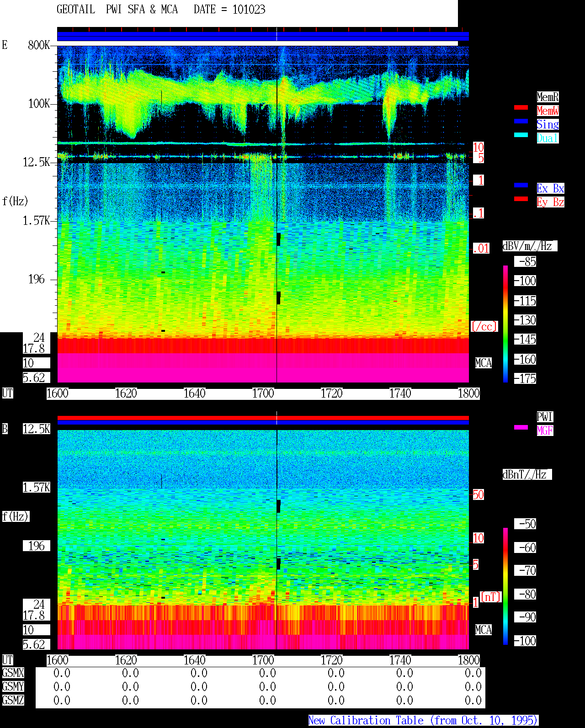The width and height of the screenshot is (585, 728).
Task: Click the GSMZ row label
Action: pyautogui.click(x=13, y=700)
